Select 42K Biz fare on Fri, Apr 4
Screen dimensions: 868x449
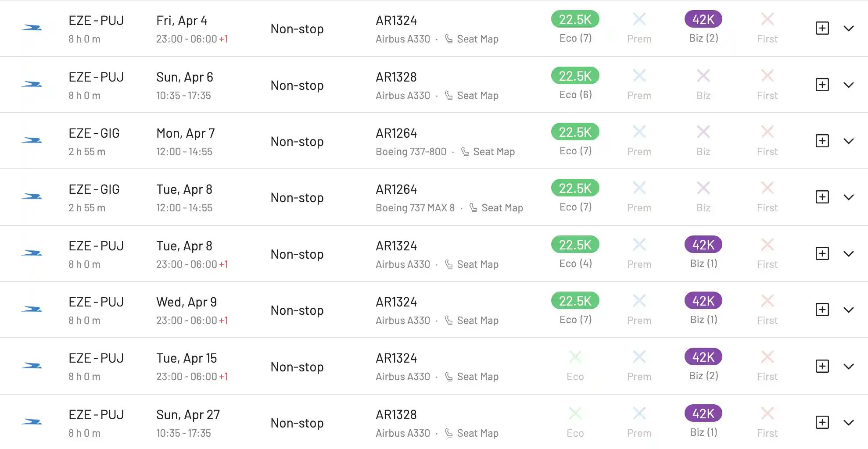[703, 19]
